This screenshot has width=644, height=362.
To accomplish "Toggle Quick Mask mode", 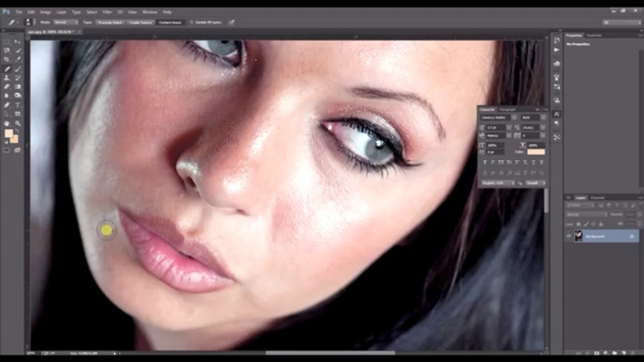I will [7, 150].
